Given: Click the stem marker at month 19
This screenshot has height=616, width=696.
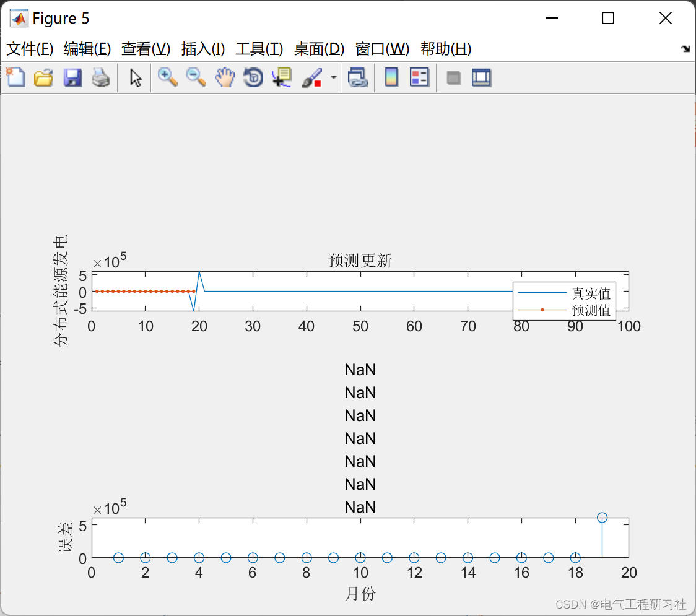Looking at the screenshot, I should (602, 518).
